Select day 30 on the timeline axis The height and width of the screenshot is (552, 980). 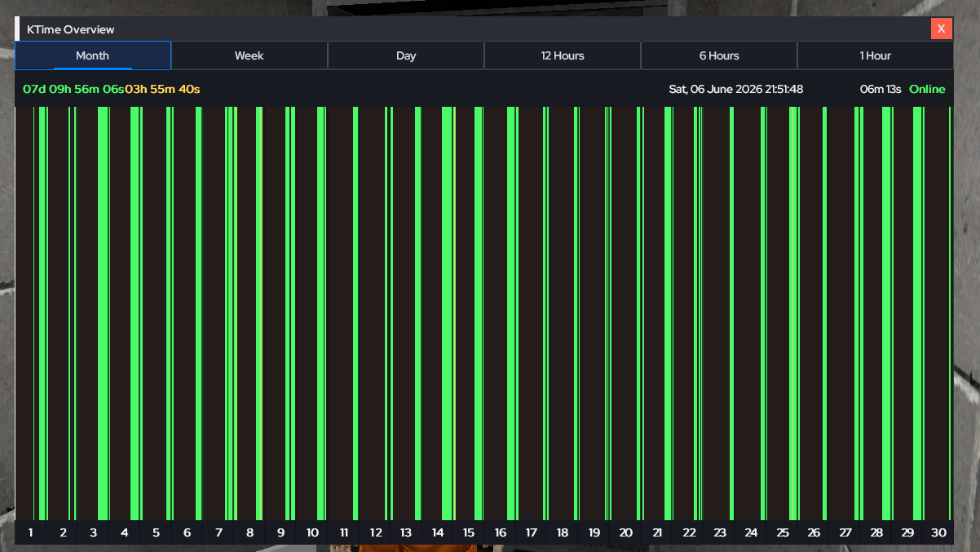pyautogui.click(x=938, y=532)
